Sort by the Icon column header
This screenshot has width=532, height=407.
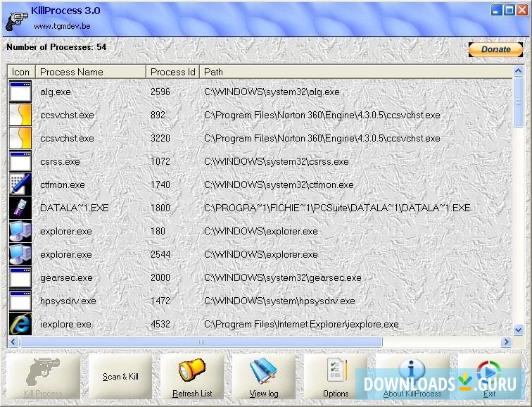coord(21,72)
